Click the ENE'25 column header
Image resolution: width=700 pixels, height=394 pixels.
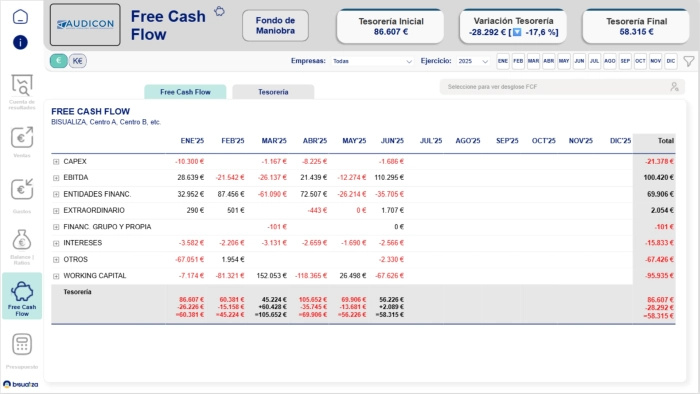192,141
